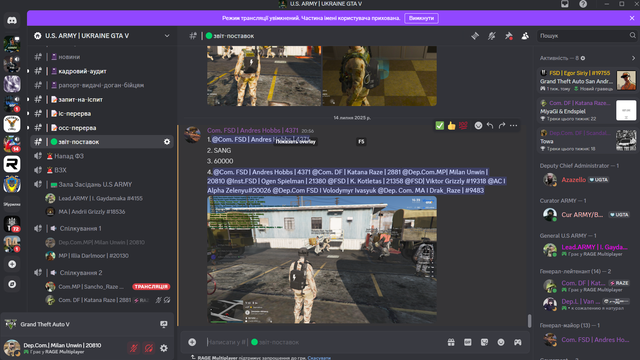Open FSD Egor Sirly activity card
Image resolution: width=640 pixels, height=360 pixels.
[587, 81]
